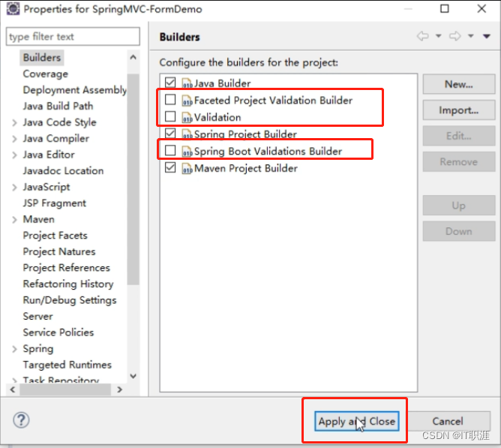
Task: Click the Spring Boot Validations Builder icon
Action: (x=187, y=151)
